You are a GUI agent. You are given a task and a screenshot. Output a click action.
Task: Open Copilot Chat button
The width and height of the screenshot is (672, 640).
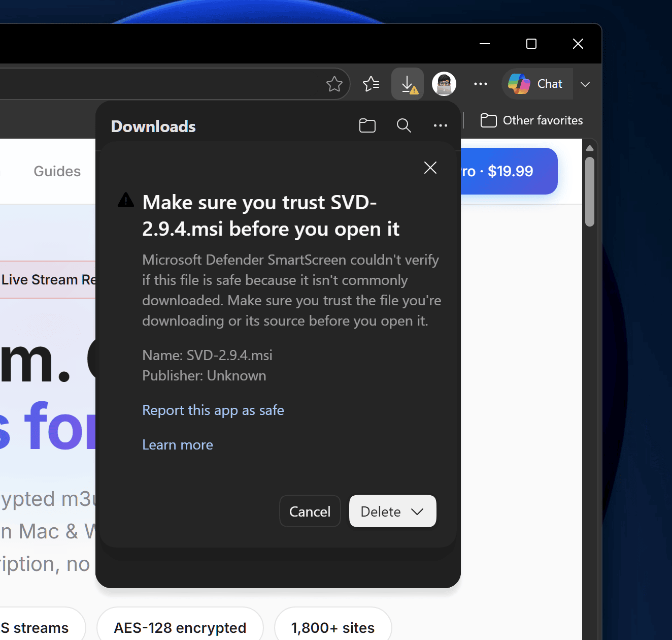point(537,84)
